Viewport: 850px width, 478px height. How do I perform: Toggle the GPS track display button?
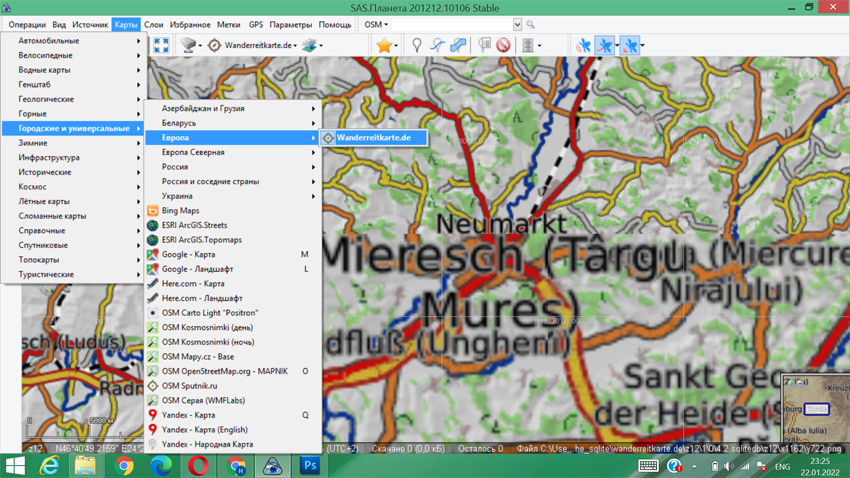click(605, 45)
